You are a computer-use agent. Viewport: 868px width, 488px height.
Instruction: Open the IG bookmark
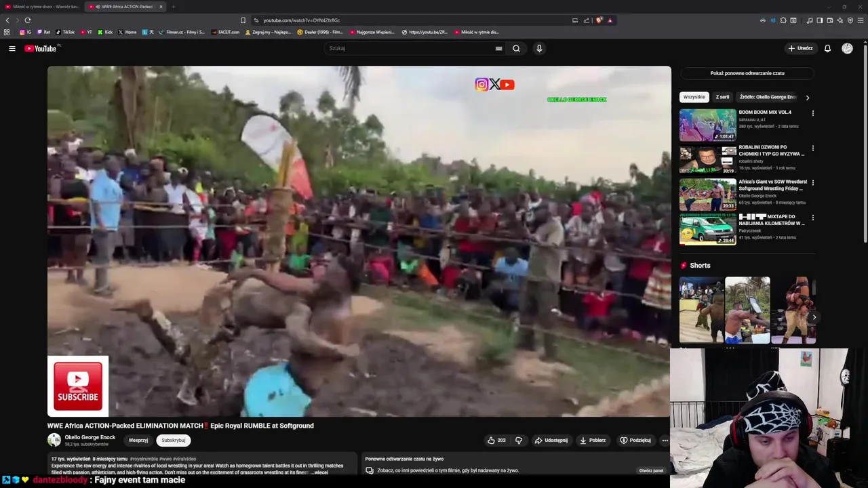click(26, 32)
